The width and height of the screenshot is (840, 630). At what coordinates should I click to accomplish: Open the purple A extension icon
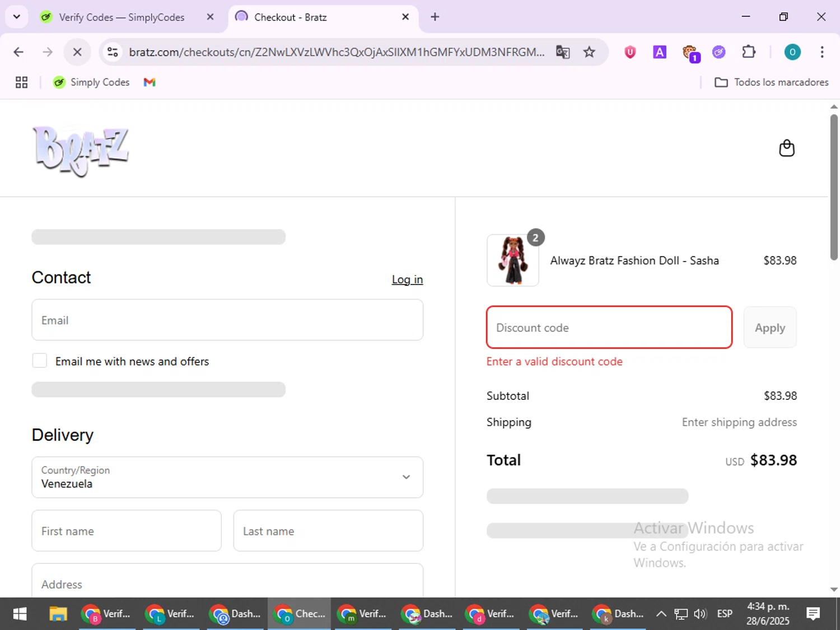[660, 52]
